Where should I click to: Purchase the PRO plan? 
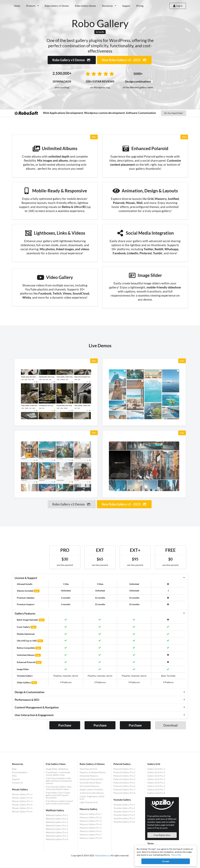pos(65,725)
